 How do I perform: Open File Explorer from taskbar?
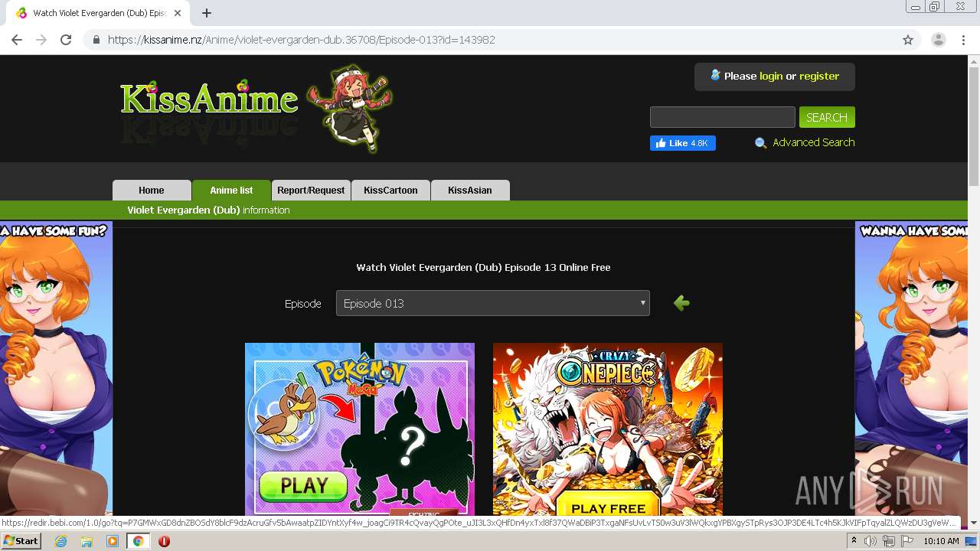point(87,541)
